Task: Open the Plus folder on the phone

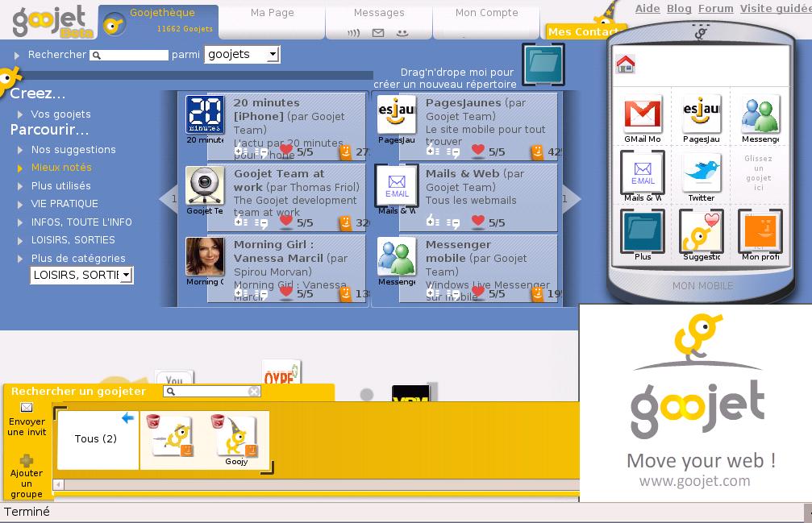Action: click(x=642, y=230)
